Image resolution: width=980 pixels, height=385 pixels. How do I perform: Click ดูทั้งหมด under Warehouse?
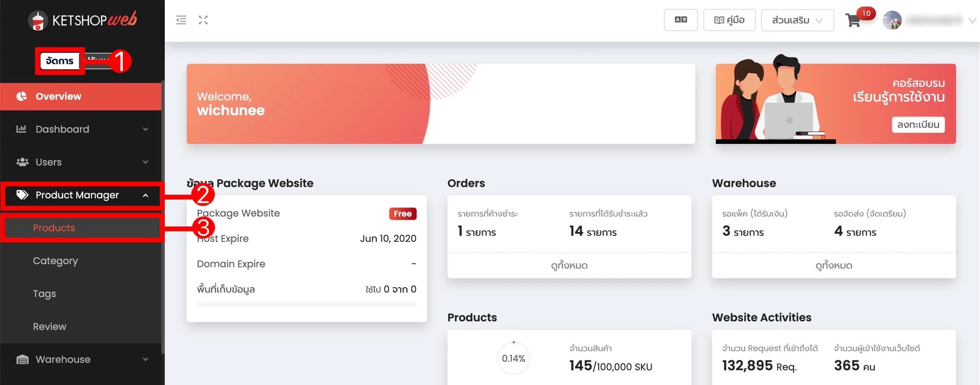834,265
